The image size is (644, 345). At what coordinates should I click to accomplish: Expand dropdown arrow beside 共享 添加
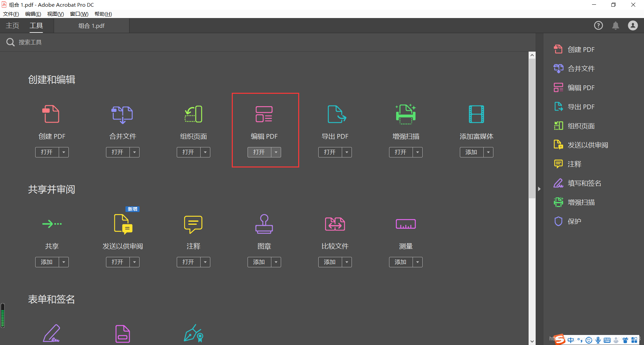click(64, 262)
